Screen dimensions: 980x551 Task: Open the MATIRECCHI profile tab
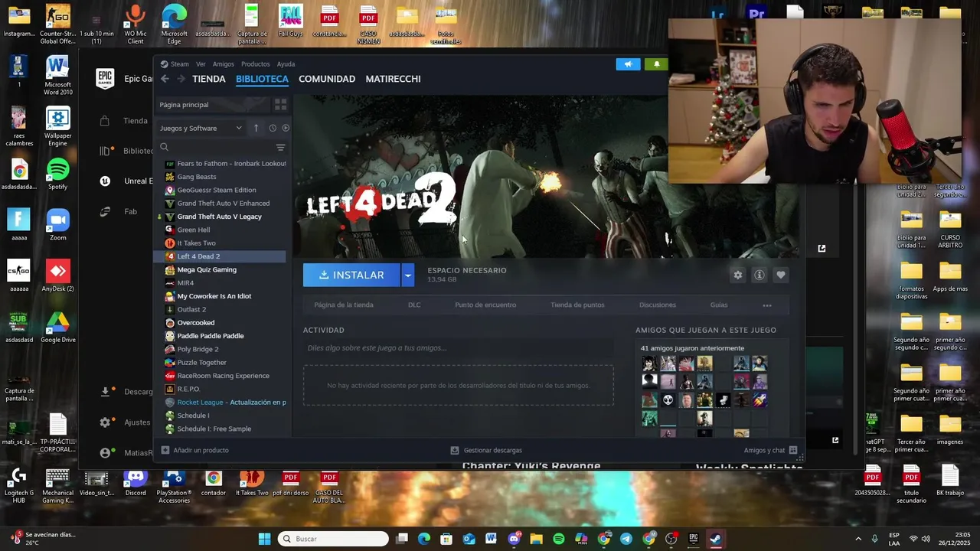tap(393, 79)
